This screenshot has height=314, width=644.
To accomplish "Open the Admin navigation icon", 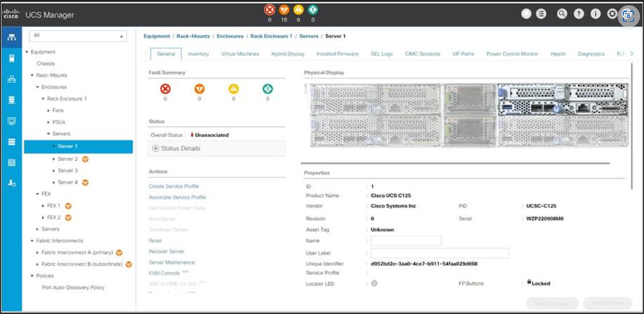I will (x=12, y=183).
